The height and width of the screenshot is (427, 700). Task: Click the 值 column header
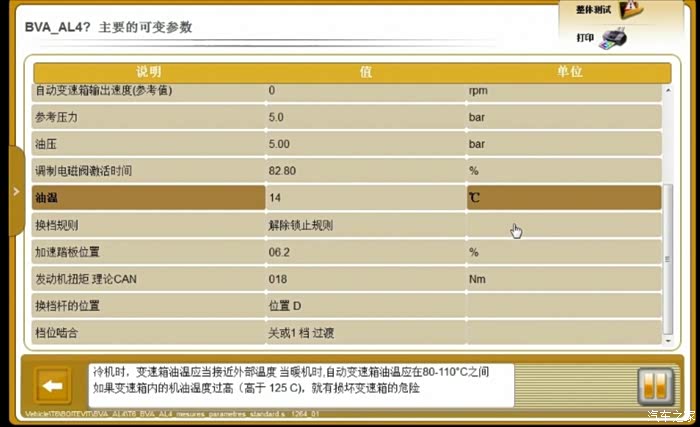tap(366, 72)
